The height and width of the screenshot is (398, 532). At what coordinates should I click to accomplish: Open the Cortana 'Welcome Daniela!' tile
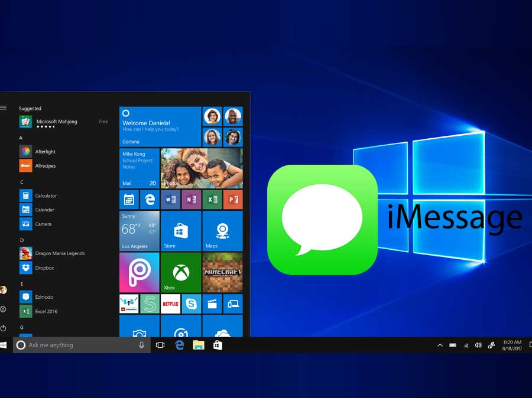tap(160, 126)
